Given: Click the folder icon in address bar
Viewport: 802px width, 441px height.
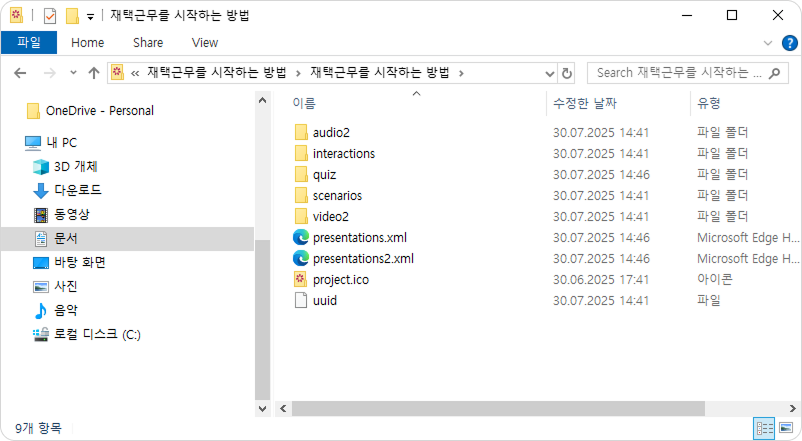Looking at the screenshot, I should tap(117, 72).
